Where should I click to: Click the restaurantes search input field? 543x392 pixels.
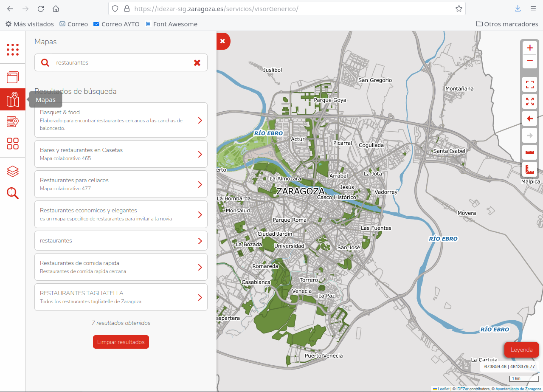click(121, 62)
